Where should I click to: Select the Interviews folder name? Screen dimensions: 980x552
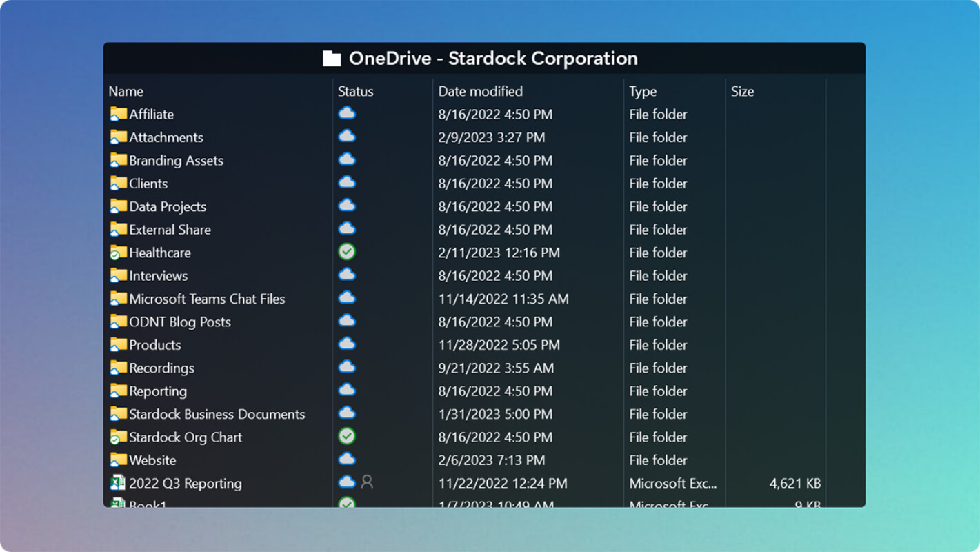tap(159, 276)
